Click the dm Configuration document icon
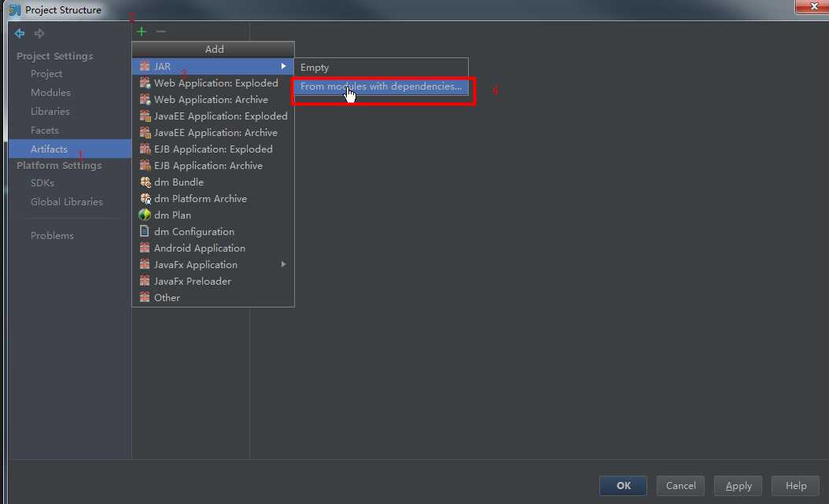Image resolution: width=829 pixels, height=504 pixels. [x=144, y=231]
